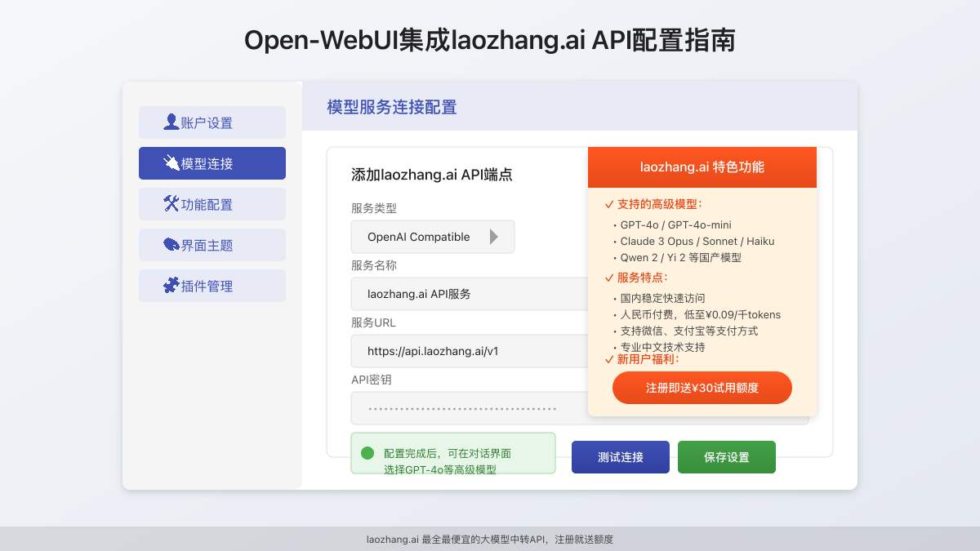Click the 服务类型 label
The height and width of the screenshot is (551, 980).
pyautogui.click(x=374, y=208)
